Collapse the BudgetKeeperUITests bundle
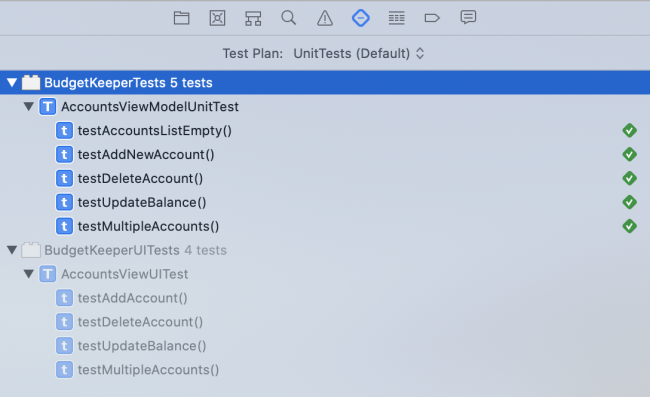 [x=12, y=250]
